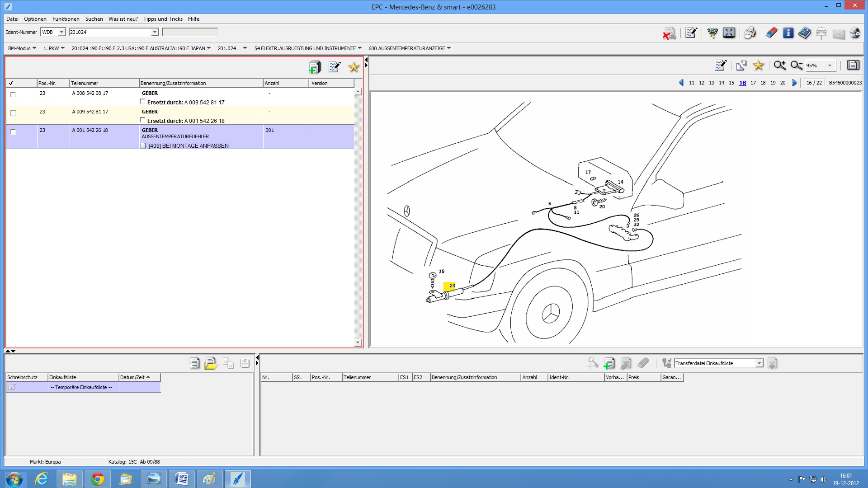
Task: Open the shopping basket icon
Action: point(712,33)
